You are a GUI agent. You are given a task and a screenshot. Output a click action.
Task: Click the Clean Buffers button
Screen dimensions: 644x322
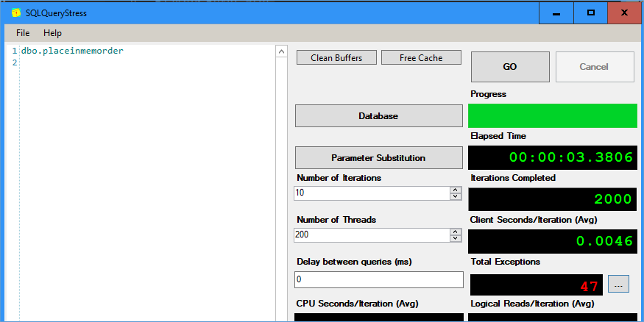(336, 58)
